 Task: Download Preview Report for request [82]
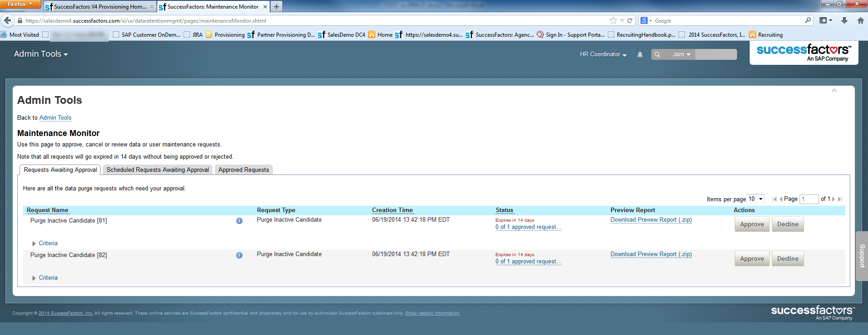(651, 254)
